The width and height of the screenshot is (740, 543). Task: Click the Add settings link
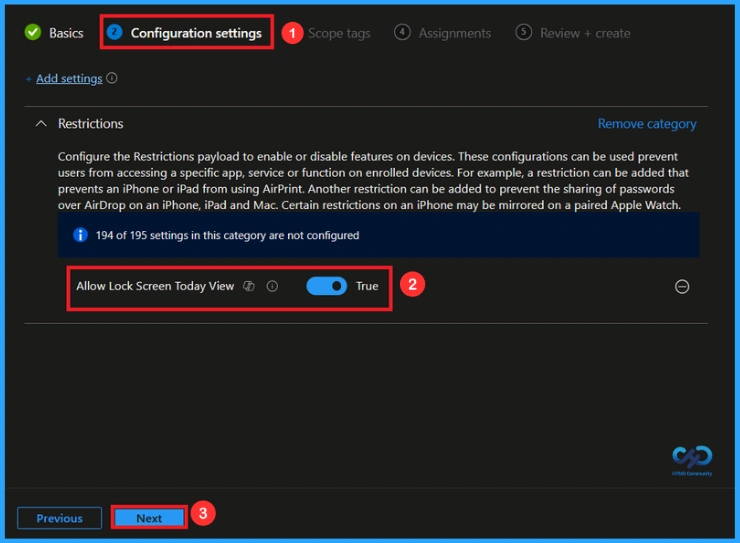(x=69, y=78)
